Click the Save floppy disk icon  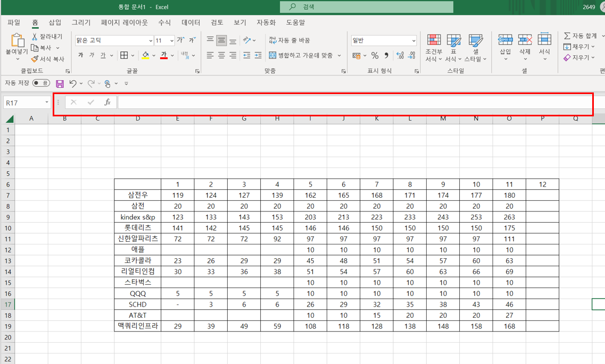pyautogui.click(x=60, y=83)
